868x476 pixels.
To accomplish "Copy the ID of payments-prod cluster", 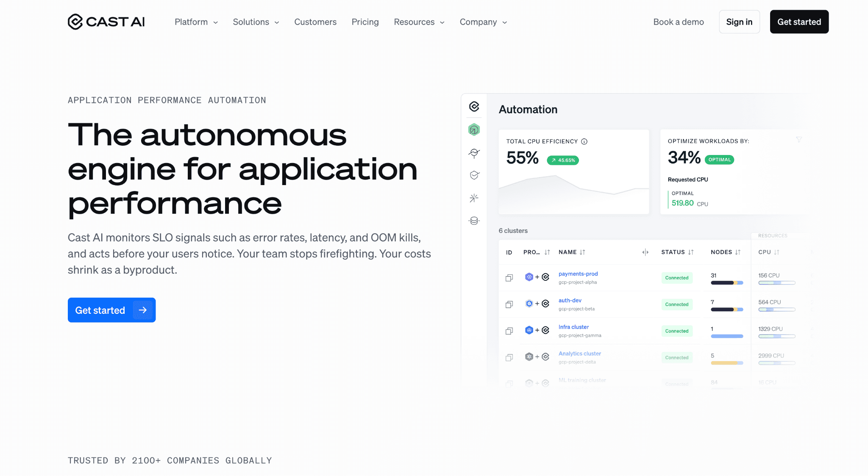I will (509, 278).
